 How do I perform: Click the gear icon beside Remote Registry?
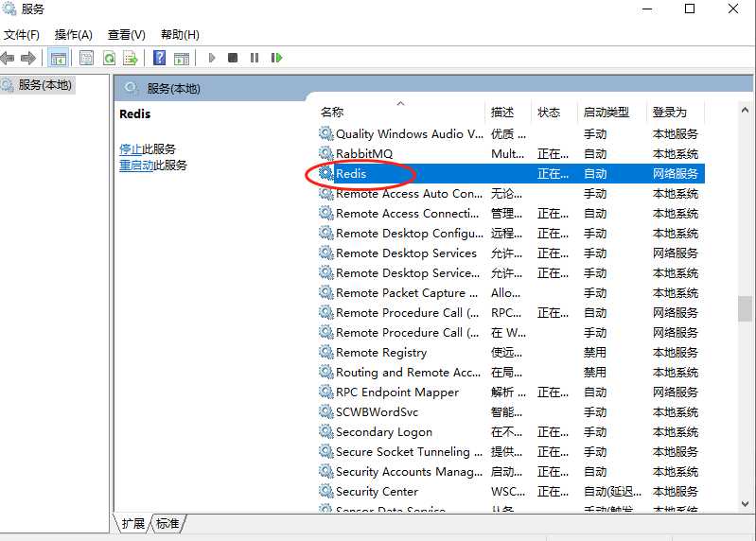(326, 352)
